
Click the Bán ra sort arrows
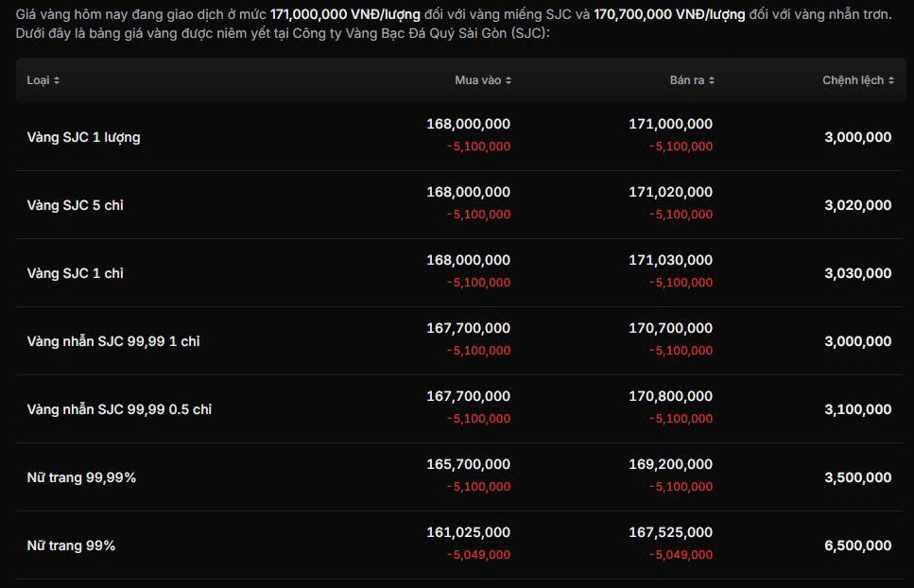pos(712,80)
